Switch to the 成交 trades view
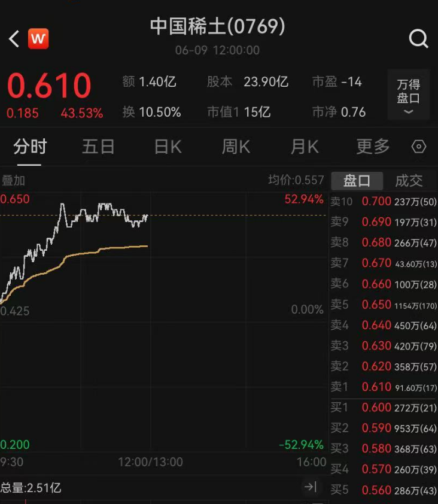Viewport: 438px width, 504px height. [x=409, y=180]
